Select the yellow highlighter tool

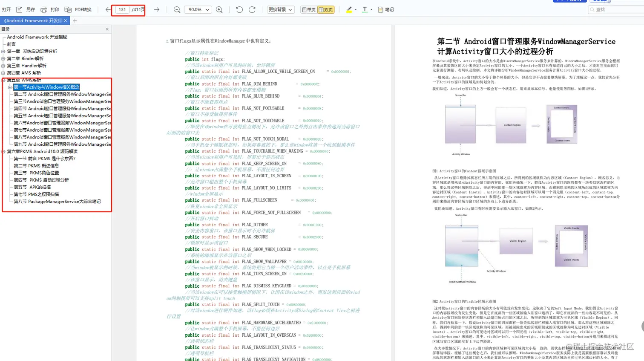tap(349, 9)
